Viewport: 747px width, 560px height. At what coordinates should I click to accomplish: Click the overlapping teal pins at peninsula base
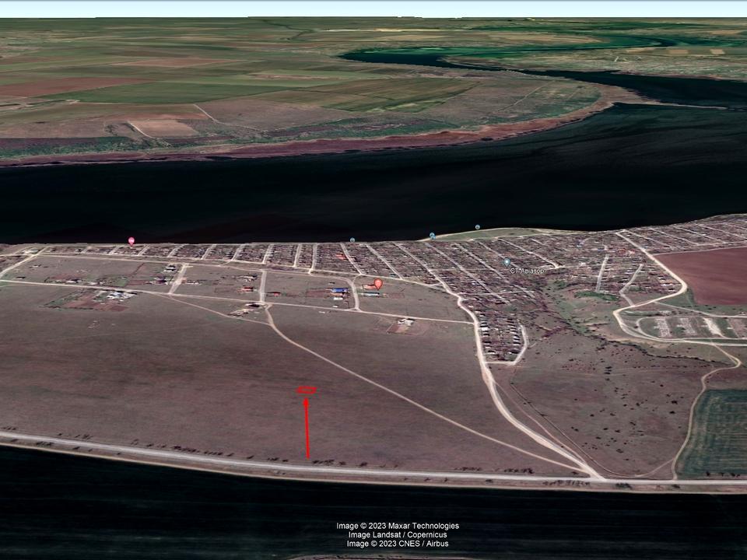(x=432, y=235)
